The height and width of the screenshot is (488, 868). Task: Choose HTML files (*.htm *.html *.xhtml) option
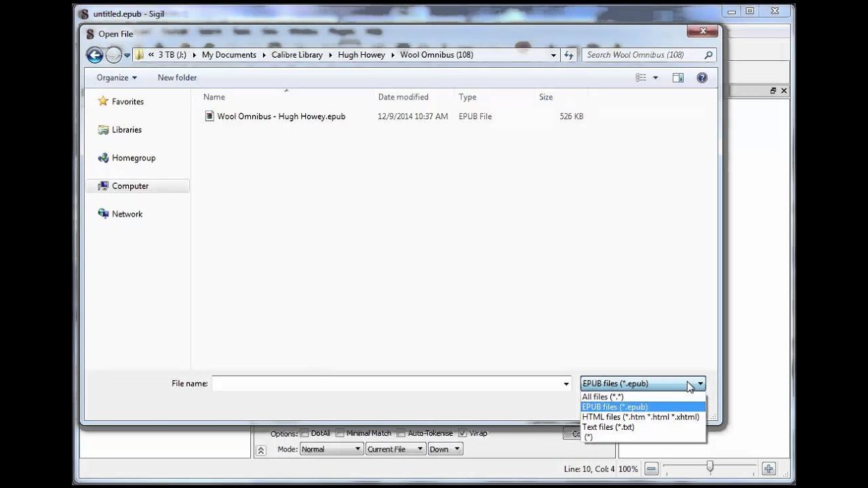(643, 418)
